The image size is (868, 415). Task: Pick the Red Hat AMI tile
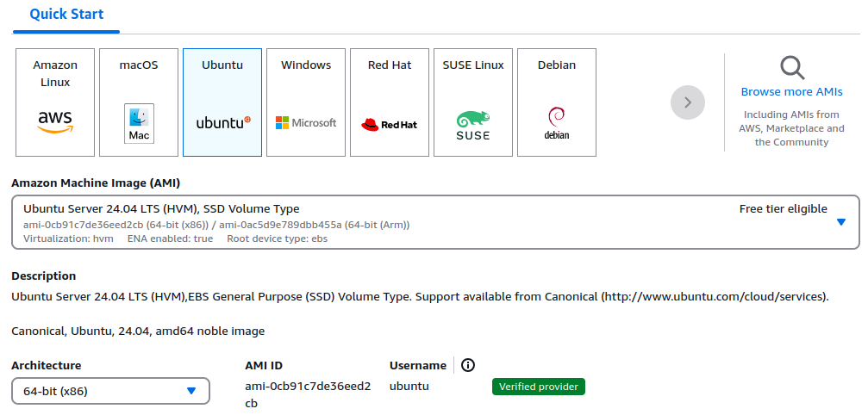(390, 102)
